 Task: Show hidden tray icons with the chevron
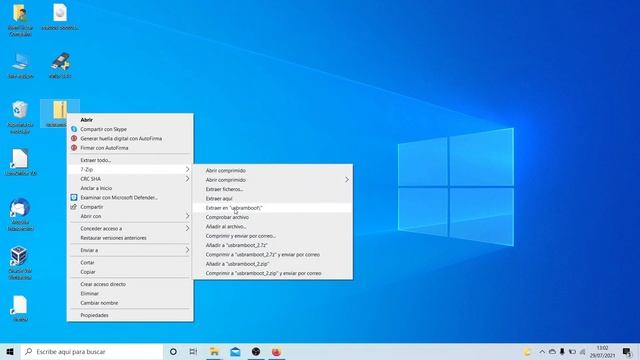tap(542, 352)
